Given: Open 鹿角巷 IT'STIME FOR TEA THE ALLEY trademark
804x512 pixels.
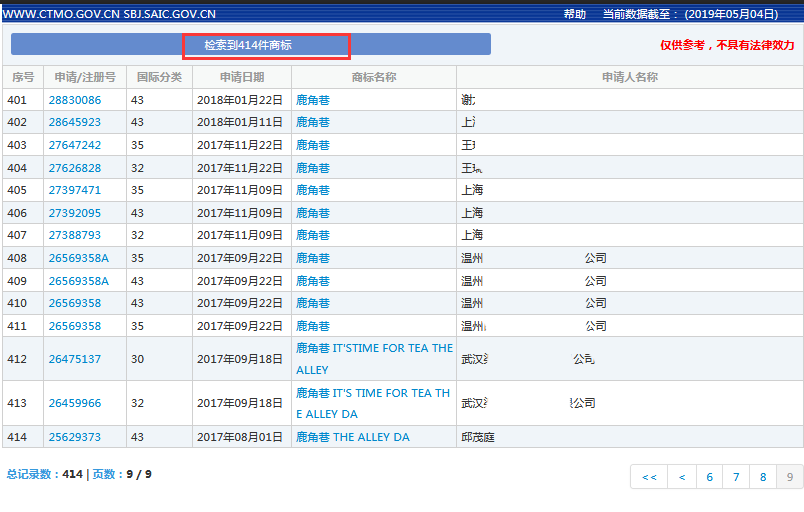Looking at the screenshot, I should tap(374, 359).
